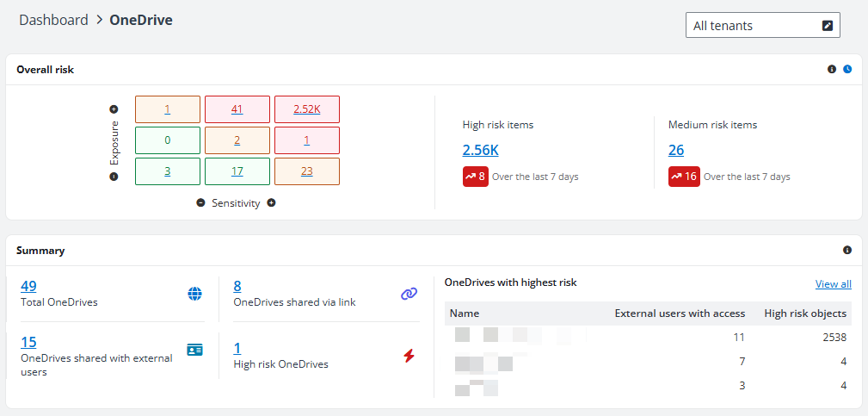868x416 pixels.
Task: Click the OneDrive breadcrumb title
Action: (141, 21)
